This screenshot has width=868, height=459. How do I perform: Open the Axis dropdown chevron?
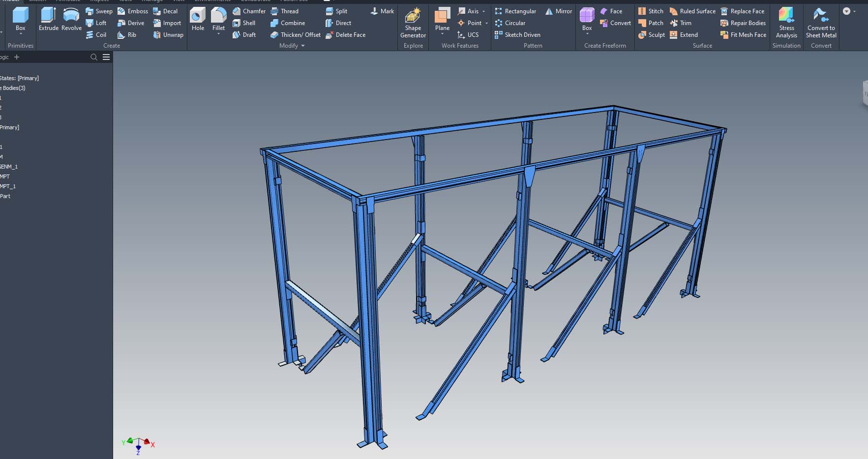(x=484, y=11)
